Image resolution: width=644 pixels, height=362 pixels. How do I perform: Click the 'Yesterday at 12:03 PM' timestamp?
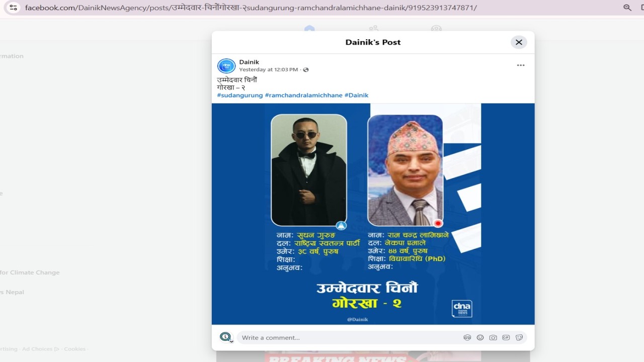[268, 70]
